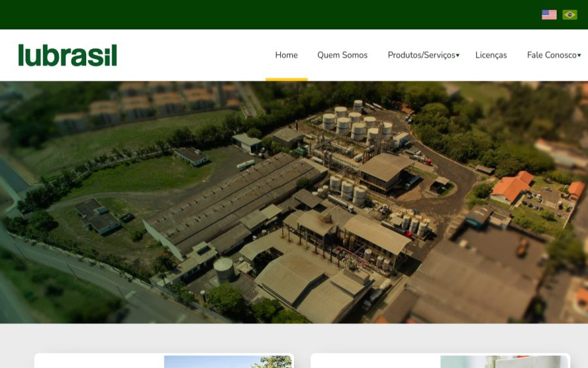
Task: Go to the Quem Somos page
Action: click(x=342, y=55)
